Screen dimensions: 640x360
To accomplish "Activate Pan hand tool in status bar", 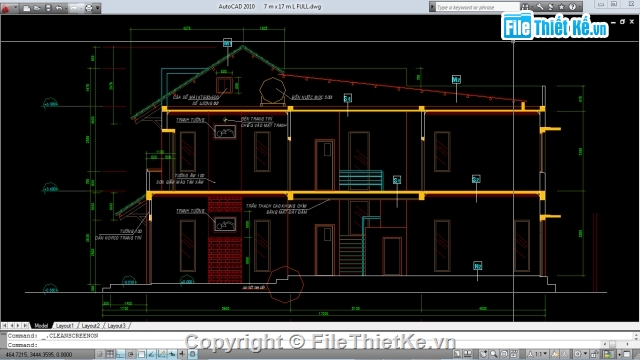I will [483, 354].
